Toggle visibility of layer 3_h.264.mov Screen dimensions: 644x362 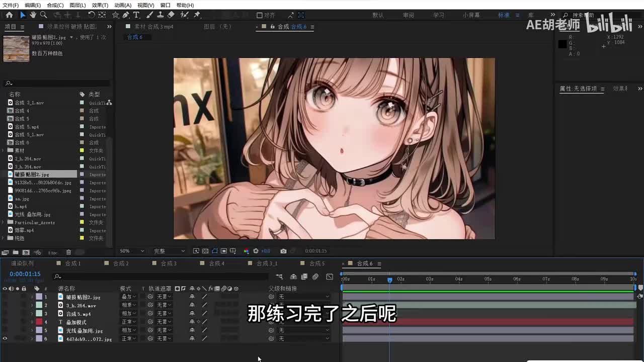click(5, 305)
